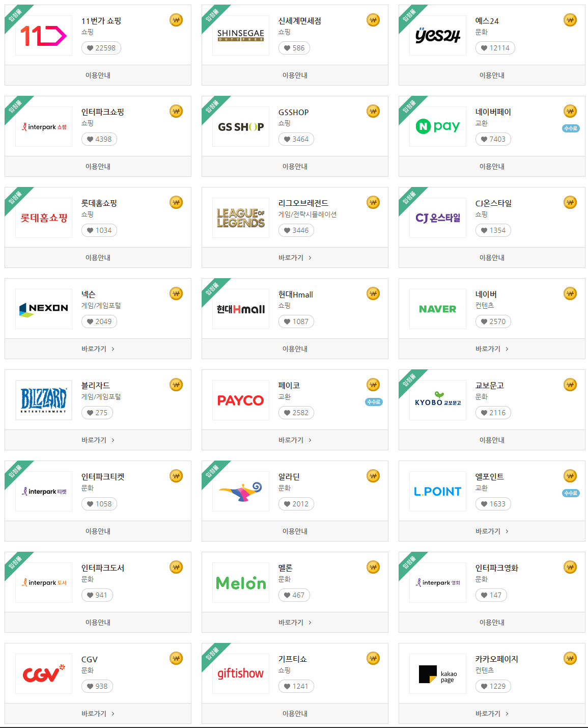Click the won coin icon on 인터파크쇼핑 card
Screen dimensions: 588x728
(176, 112)
